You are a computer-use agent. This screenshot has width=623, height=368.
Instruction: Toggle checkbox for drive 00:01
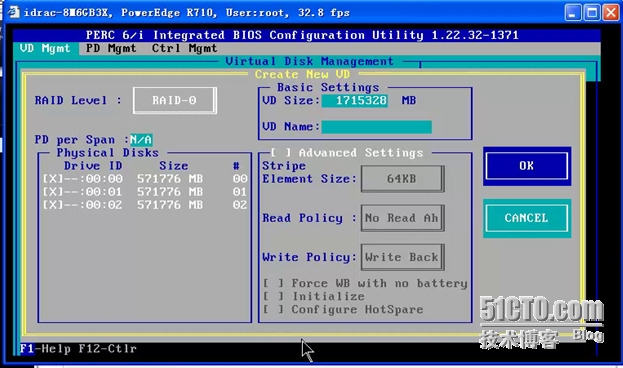click(52, 192)
